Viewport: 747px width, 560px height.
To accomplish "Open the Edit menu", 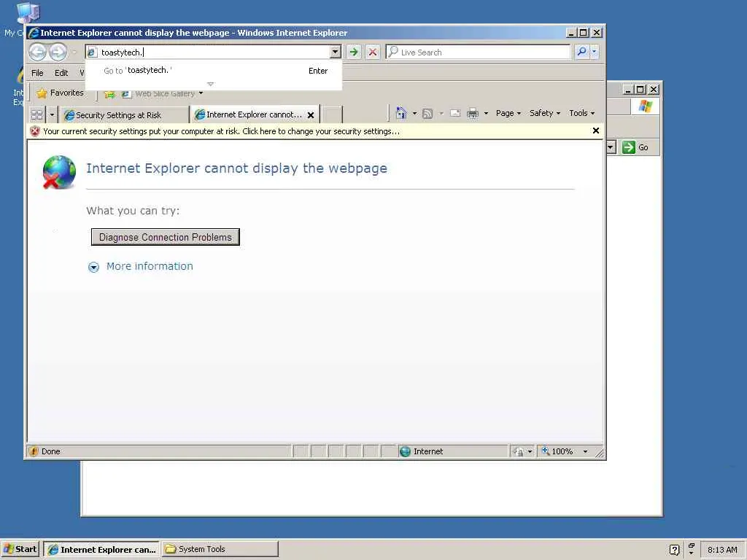I will (x=61, y=73).
